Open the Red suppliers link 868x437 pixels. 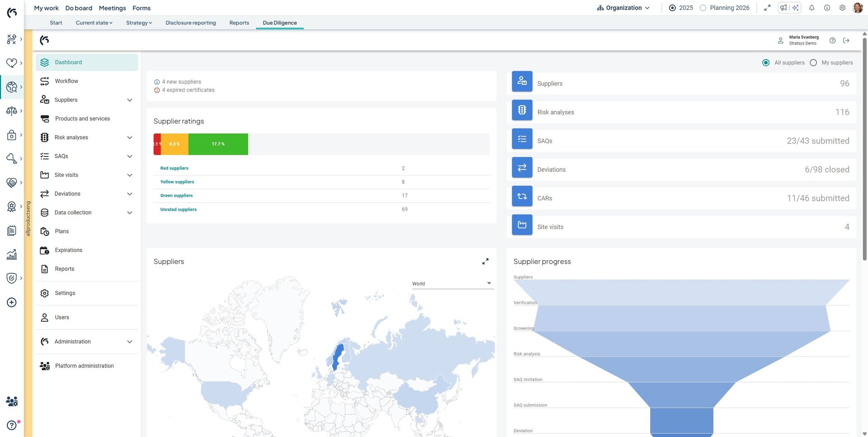[174, 168]
